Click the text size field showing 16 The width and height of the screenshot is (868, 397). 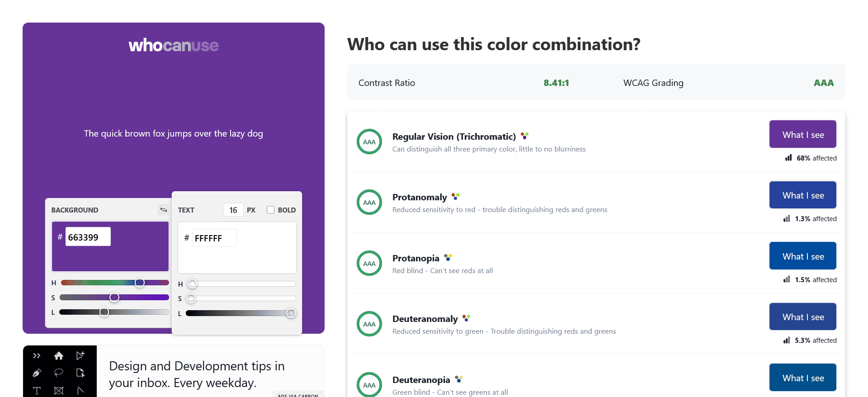(x=233, y=210)
